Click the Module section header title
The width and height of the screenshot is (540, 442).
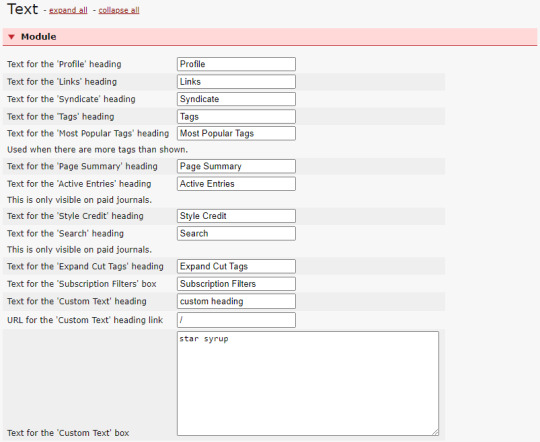click(39, 37)
